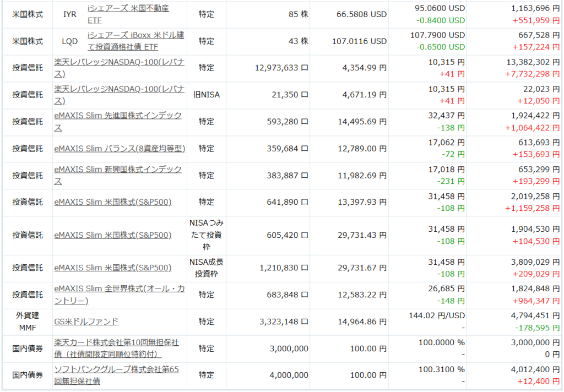The image size is (564, 392).
Task: Click average cost 4,671.19 円
Action: click(365, 95)
